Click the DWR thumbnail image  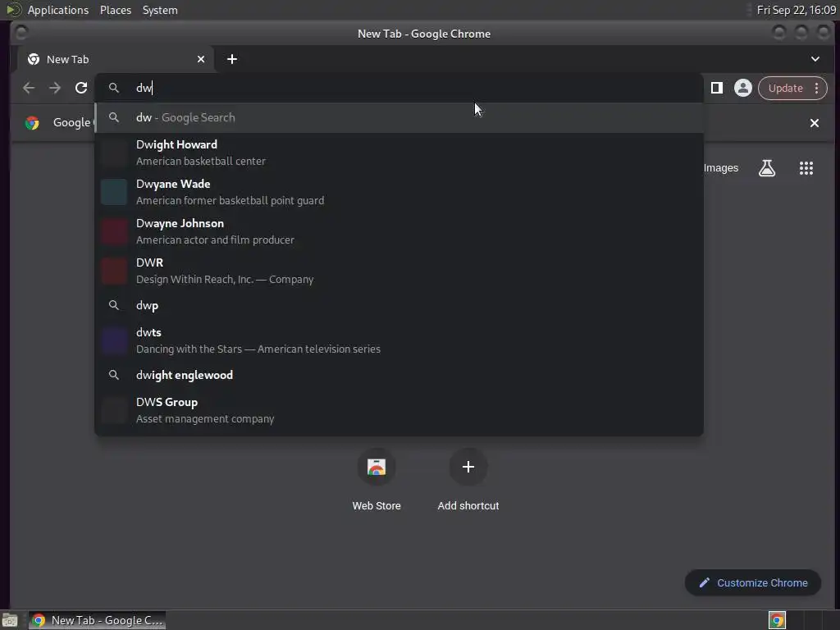(x=114, y=271)
